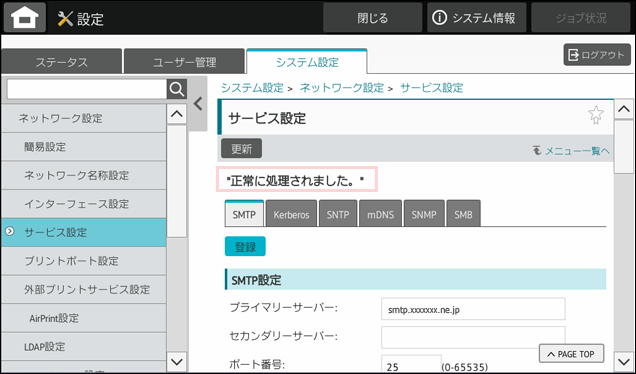Switch to ユーザー管理 tab
636x374 pixels.
tap(184, 62)
